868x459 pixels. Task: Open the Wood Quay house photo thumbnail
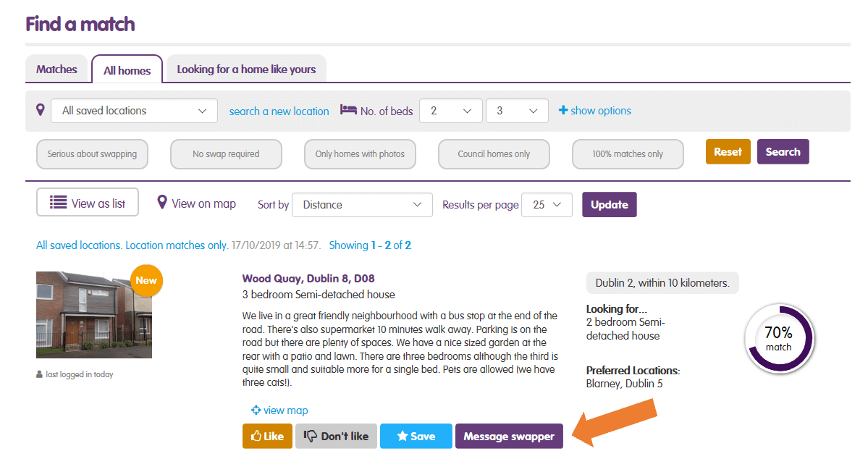[94, 315]
